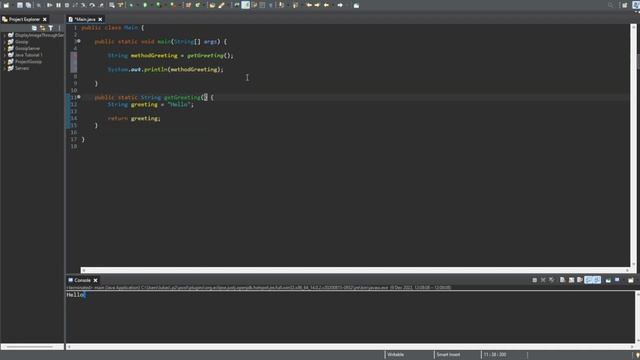Expand the ProjectGossip project node

pos(4,62)
